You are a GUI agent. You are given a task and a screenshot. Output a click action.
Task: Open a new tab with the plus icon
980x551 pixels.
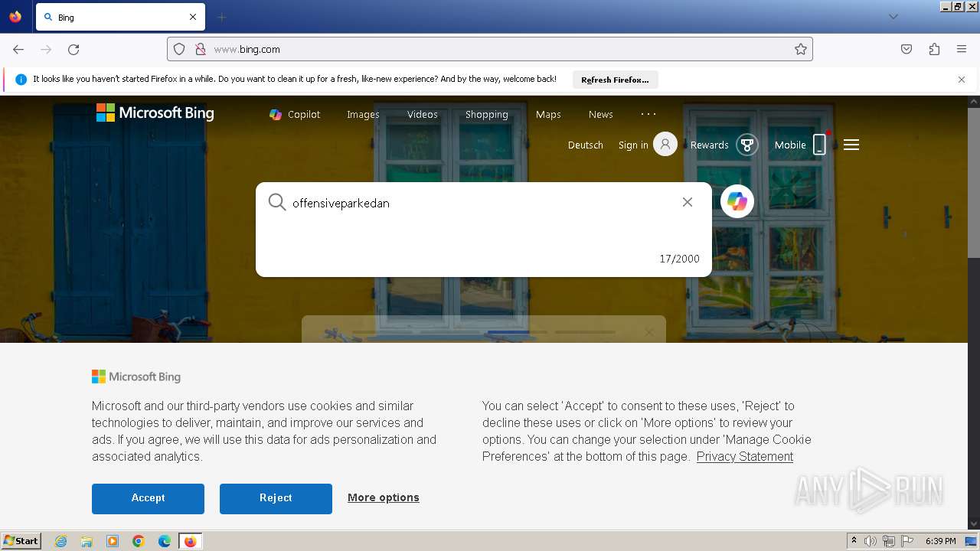222,17
